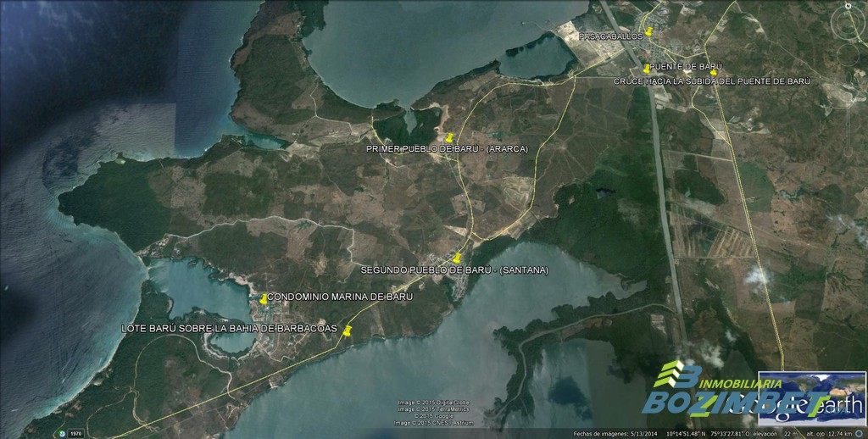This screenshot has height=439, width=868.
Task: Click the Pasacaballos yellow pushpin
Action: pos(648,31)
